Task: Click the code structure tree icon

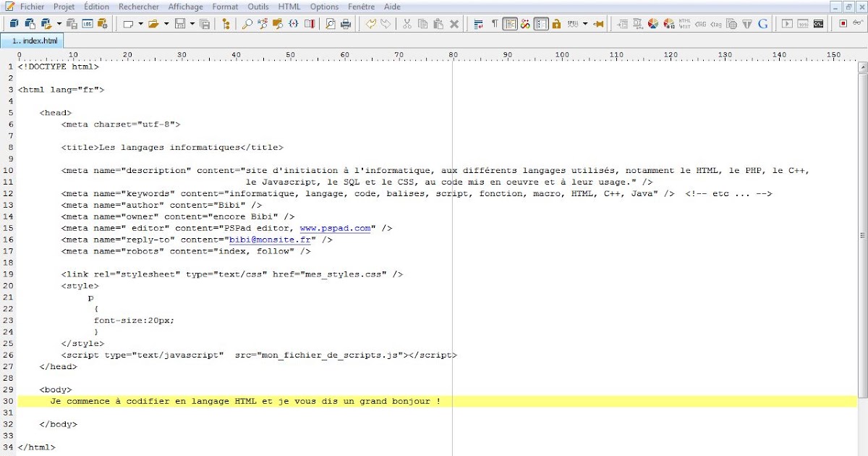Action: 226,24
